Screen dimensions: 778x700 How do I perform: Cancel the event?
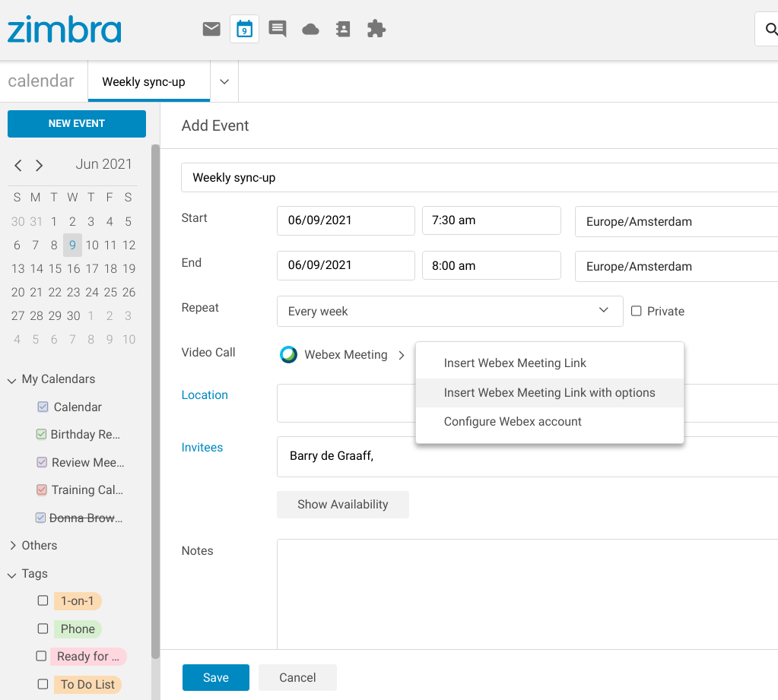coord(297,677)
